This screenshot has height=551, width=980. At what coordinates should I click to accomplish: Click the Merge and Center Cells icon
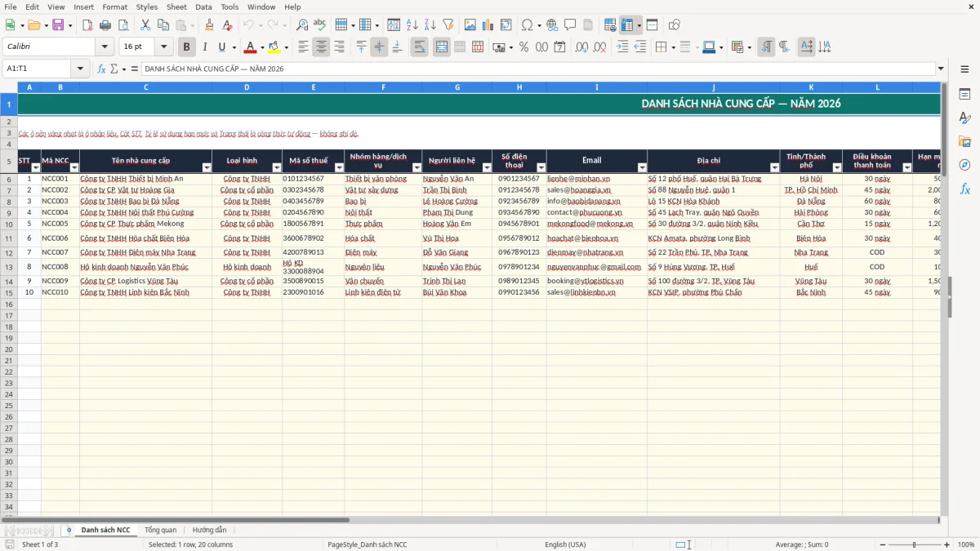442,47
